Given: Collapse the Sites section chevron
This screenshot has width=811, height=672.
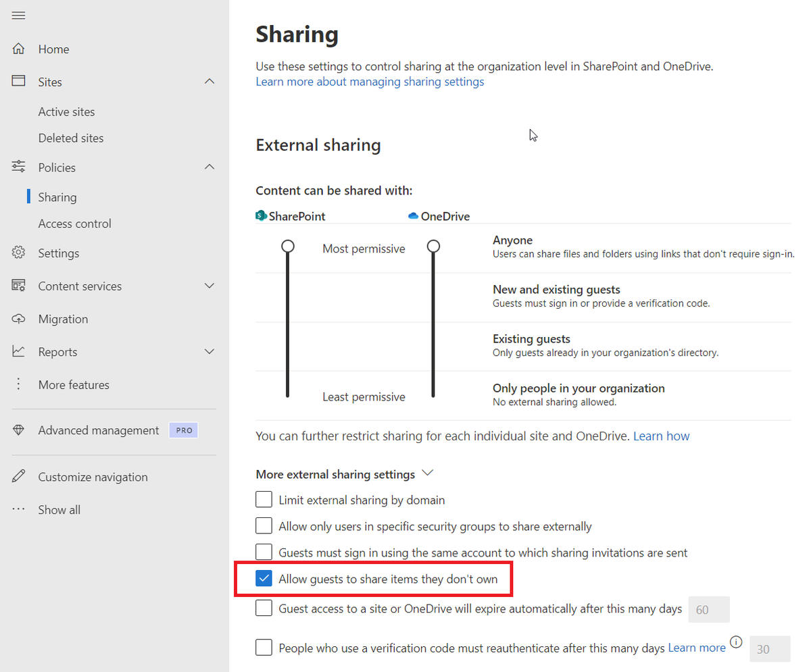Looking at the screenshot, I should pos(210,81).
